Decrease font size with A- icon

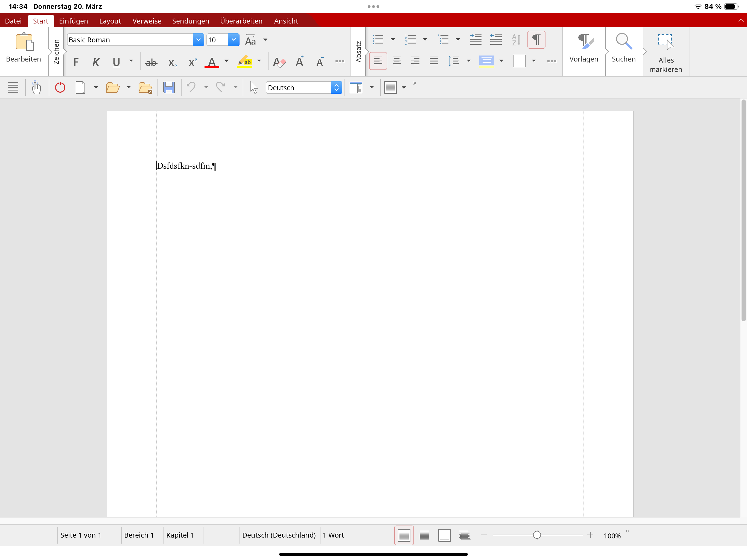(x=320, y=62)
